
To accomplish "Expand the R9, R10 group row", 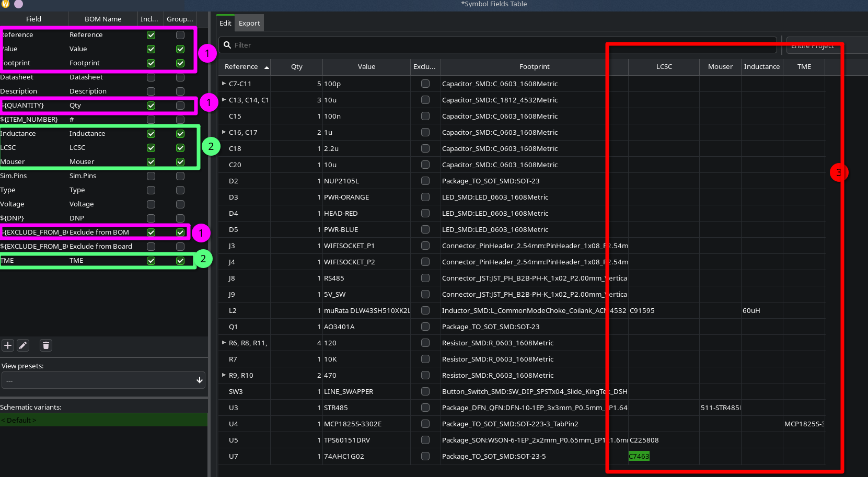I will point(224,375).
